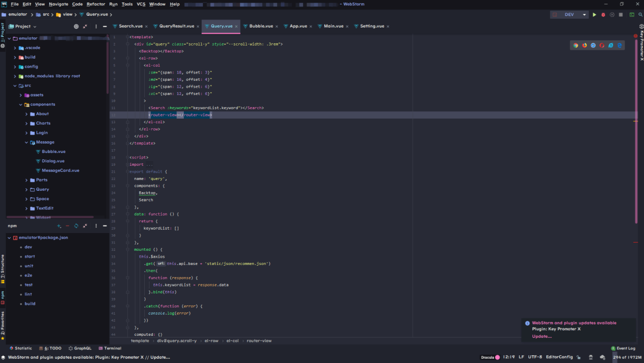Screen dimensions: 644x363
Task: Start debugging with the red bug icon
Action: (x=603, y=14)
